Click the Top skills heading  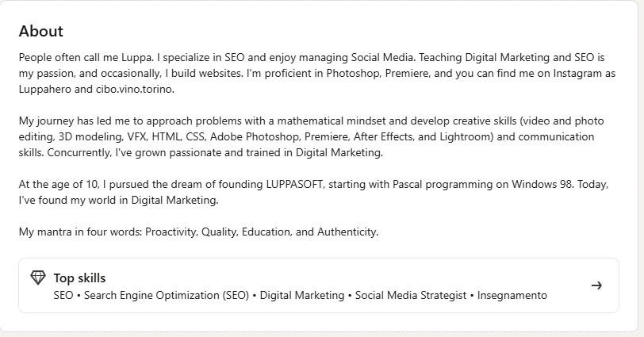[79, 278]
